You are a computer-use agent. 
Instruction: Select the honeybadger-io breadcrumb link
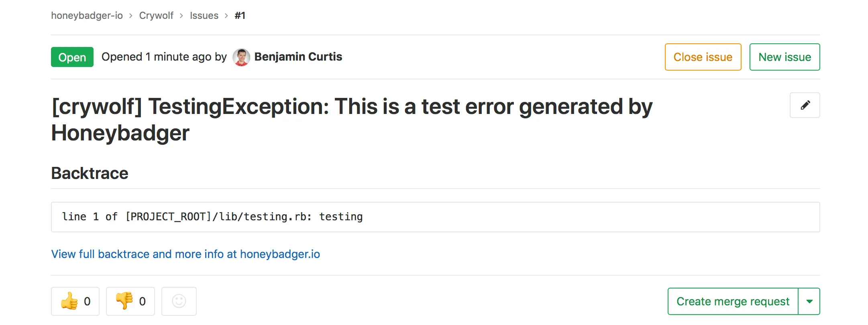tap(86, 16)
